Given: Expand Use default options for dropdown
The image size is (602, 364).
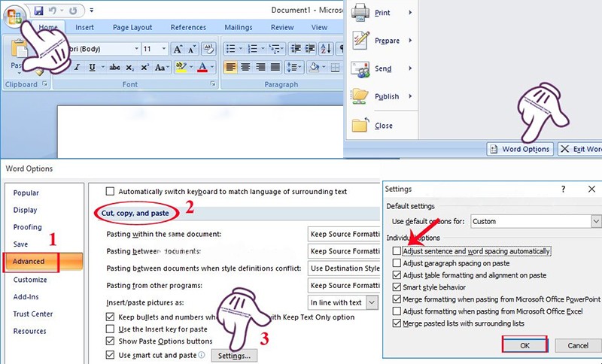Looking at the screenshot, I should tap(596, 222).
